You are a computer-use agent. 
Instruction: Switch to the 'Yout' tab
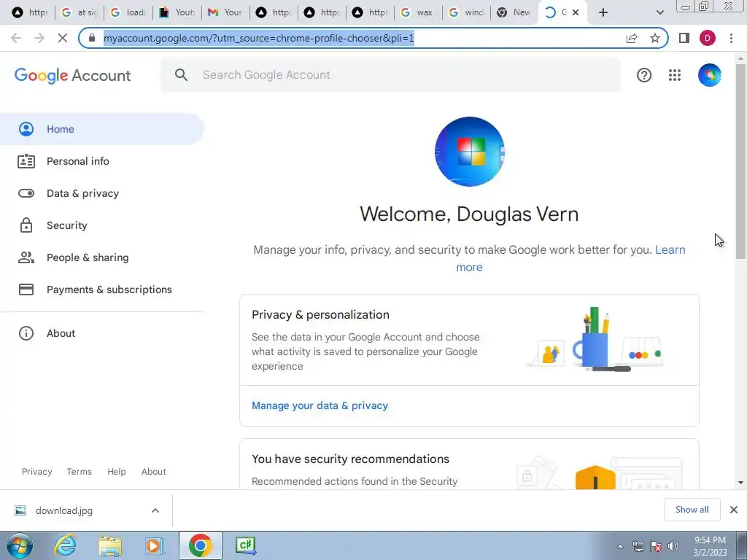[177, 12]
